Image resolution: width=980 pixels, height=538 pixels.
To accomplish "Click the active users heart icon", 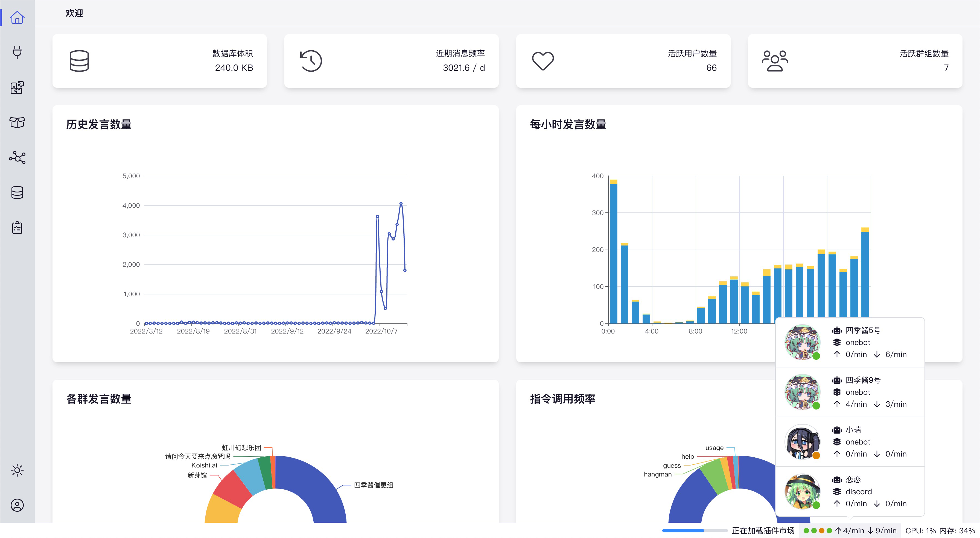I will click(x=543, y=61).
